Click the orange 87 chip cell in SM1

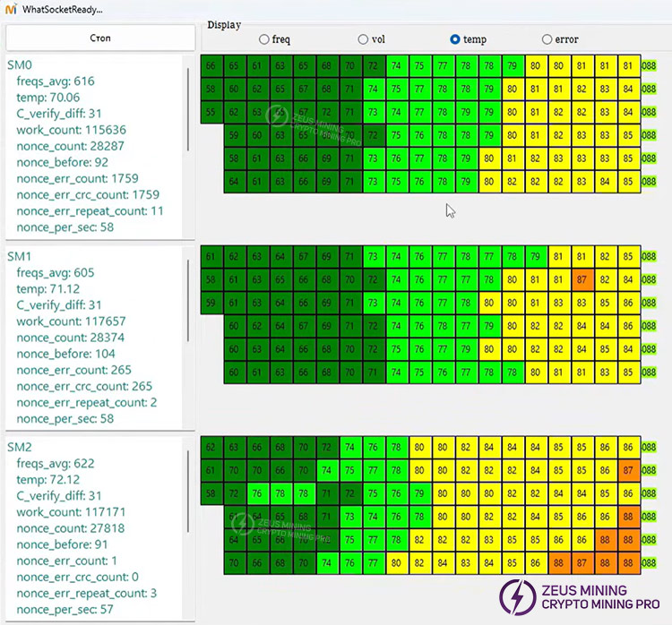(582, 279)
